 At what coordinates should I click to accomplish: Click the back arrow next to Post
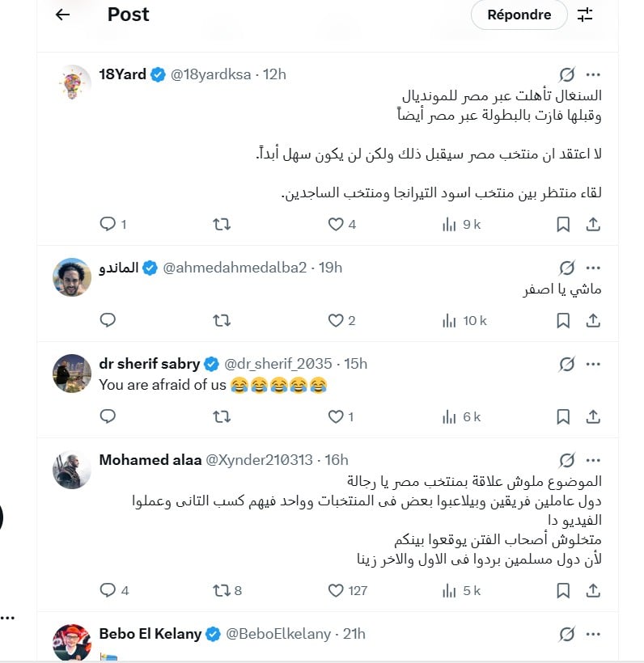(63, 15)
